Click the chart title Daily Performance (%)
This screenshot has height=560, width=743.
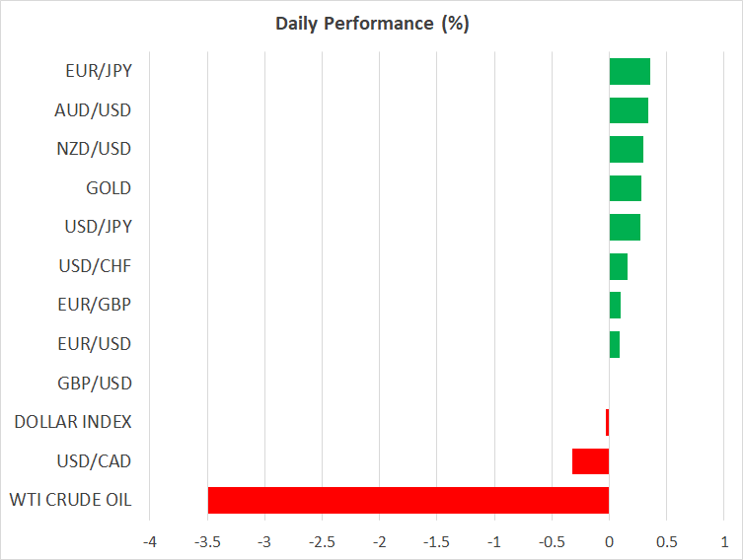pos(371,24)
